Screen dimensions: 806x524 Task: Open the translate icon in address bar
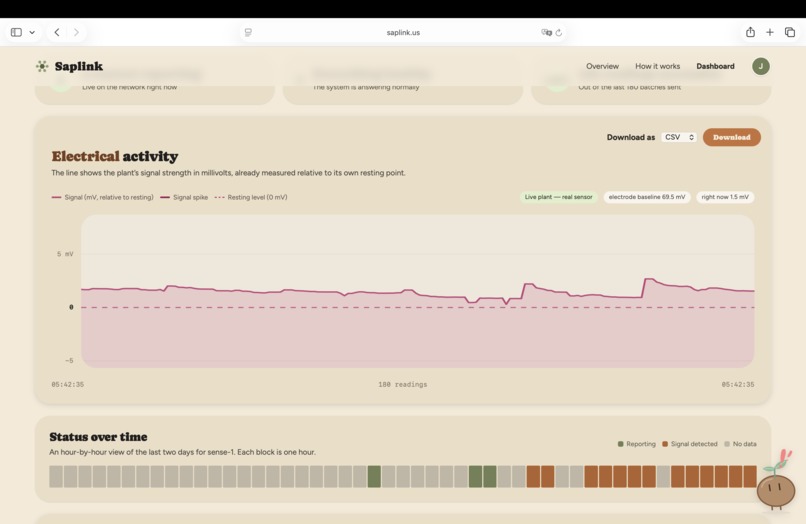pos(546,32)
